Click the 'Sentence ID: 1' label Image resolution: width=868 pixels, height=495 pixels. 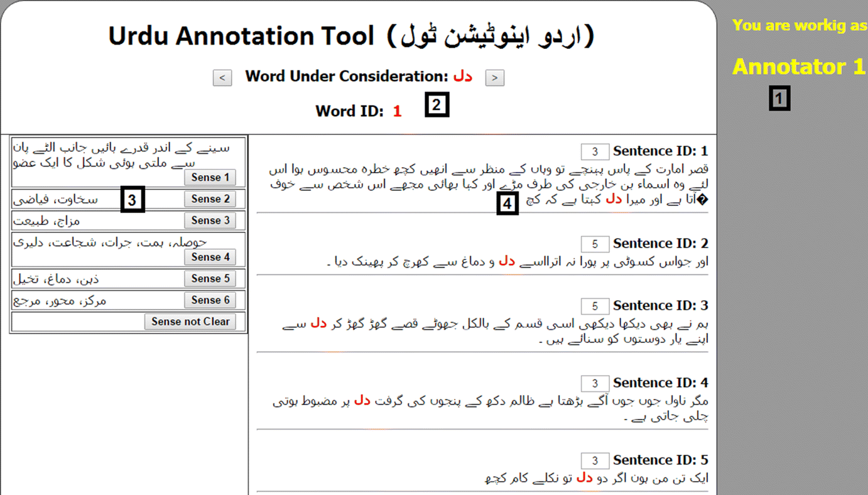tap(661, 151)
